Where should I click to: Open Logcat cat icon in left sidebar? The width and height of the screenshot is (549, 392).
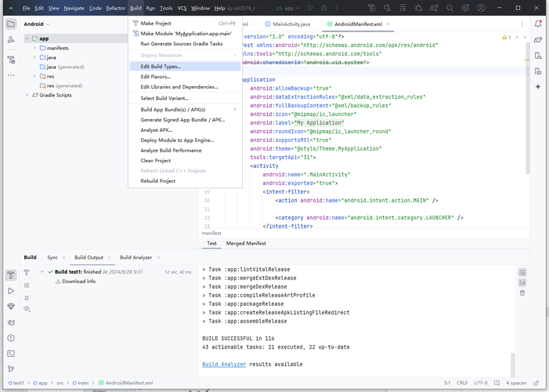tap(11, 323)
